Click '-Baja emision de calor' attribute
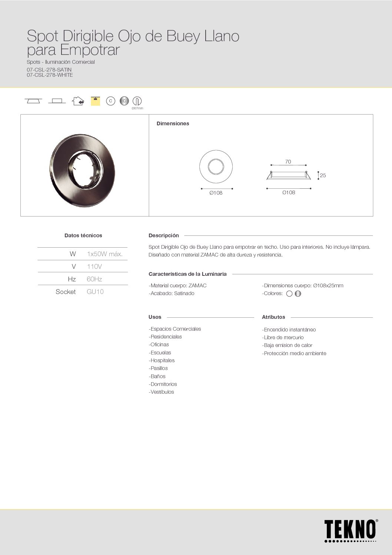This screenshot has height=555, width=392. (x=287, y=345)
